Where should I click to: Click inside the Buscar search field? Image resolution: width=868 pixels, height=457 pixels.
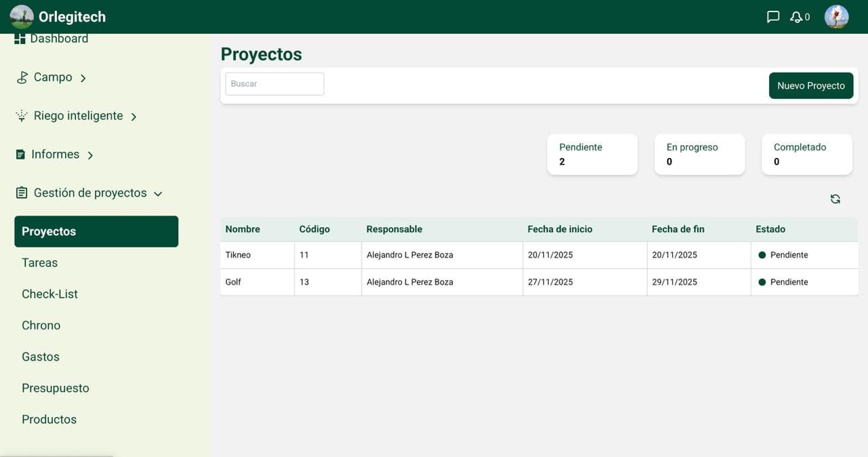[274, 83]
